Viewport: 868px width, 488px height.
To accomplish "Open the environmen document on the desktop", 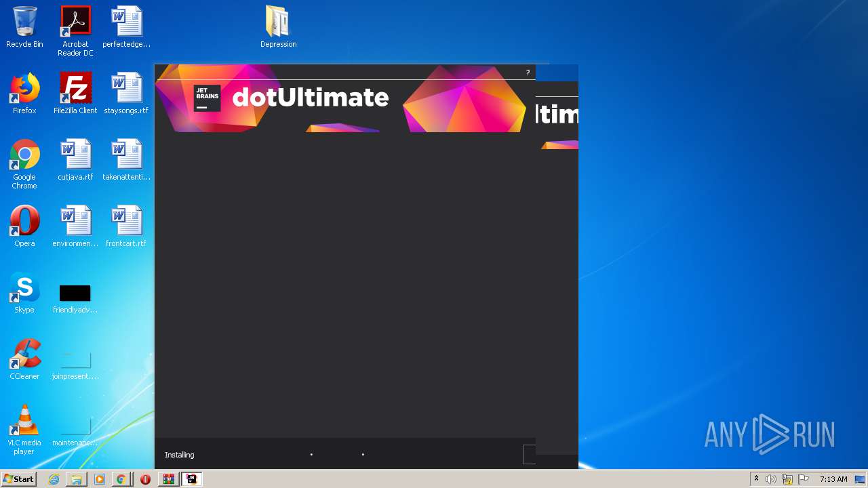I will point(75,226).
